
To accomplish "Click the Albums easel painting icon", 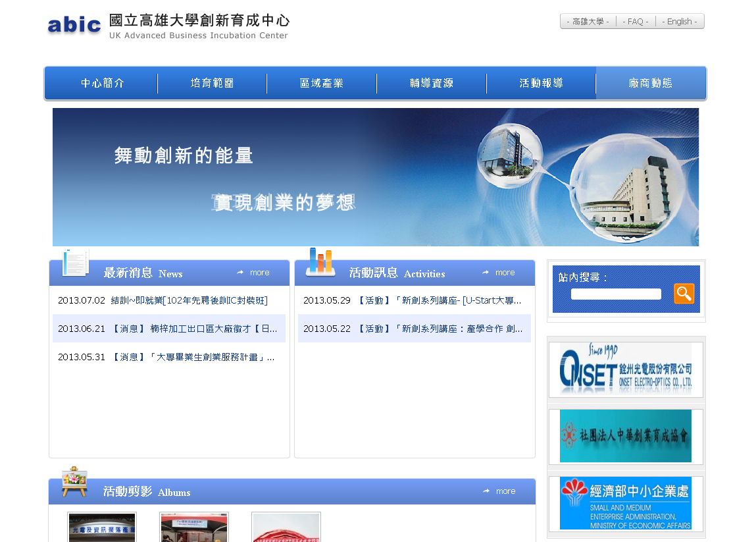I will [74, 481].
